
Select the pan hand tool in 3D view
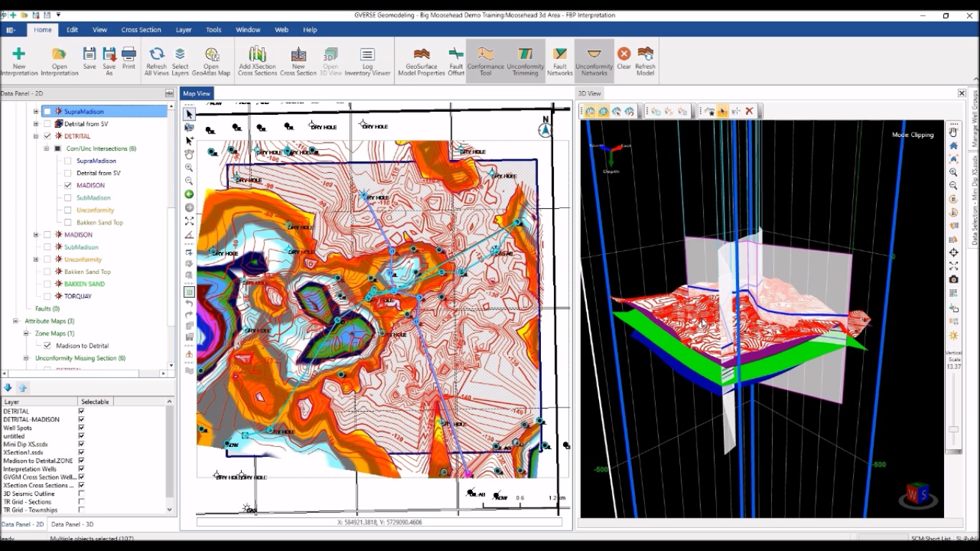click(x=953, y=132)
